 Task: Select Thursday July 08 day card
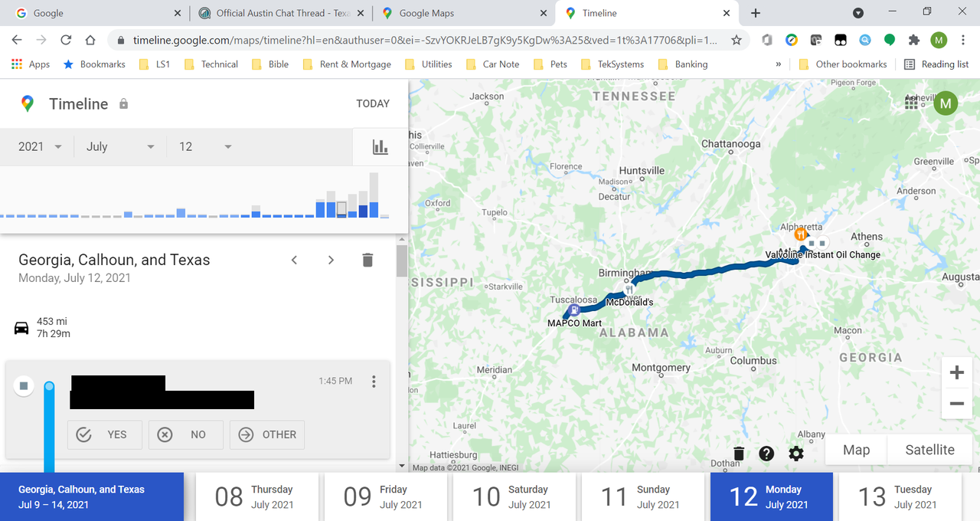[x=257, y=496]
